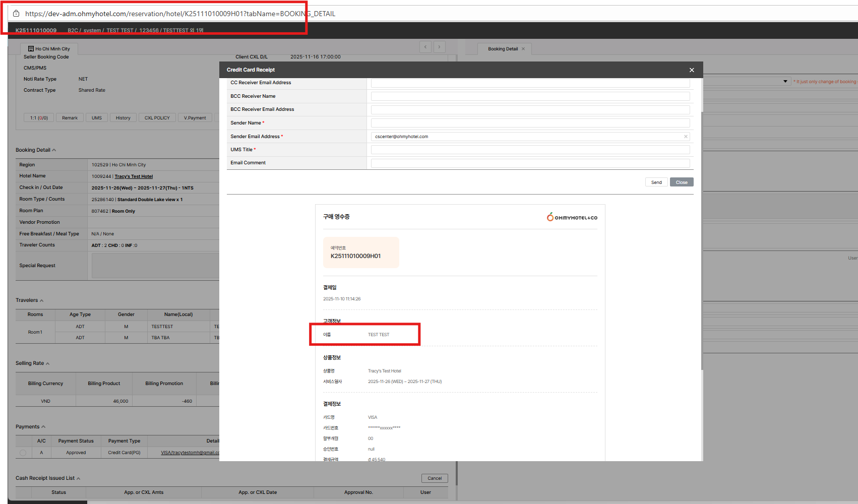Collapse the Payments section
This screenshot has height=504, width=858.
coord(43,427)
